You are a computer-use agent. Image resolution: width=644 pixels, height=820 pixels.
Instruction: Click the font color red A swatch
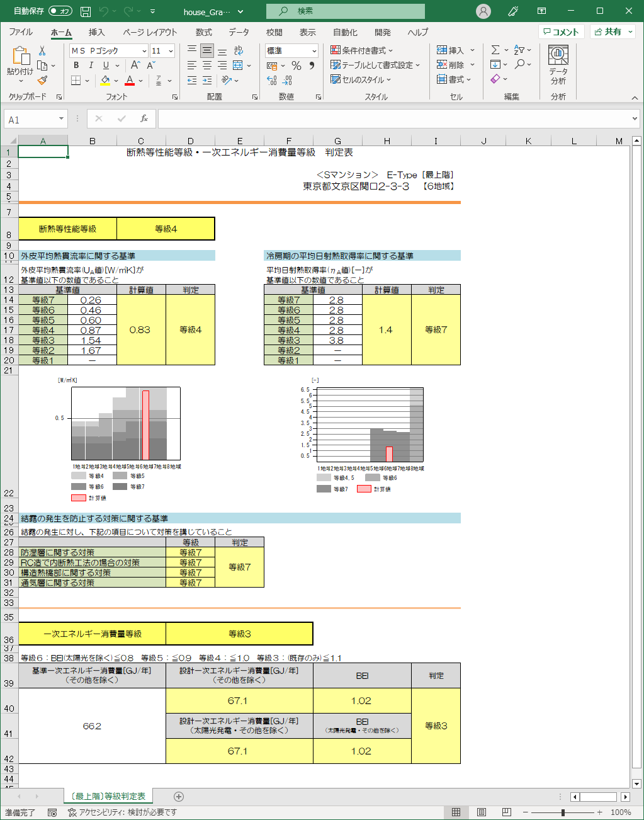(130, 81)
